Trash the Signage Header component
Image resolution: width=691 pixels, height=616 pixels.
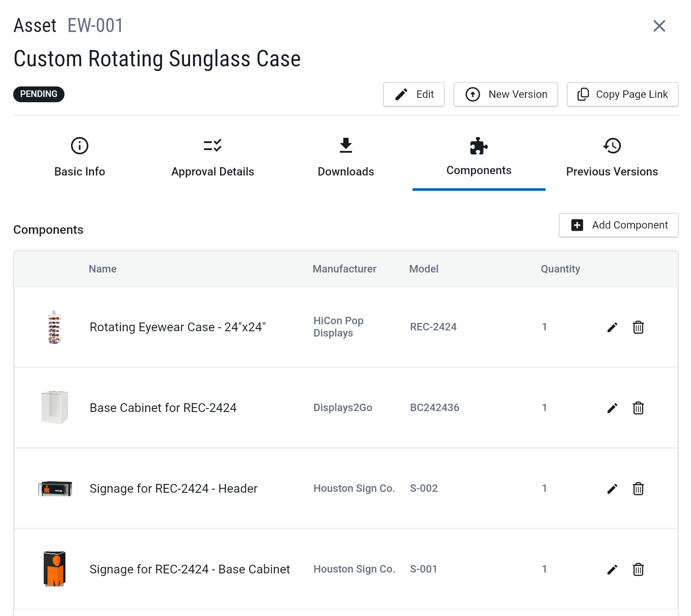638,489
